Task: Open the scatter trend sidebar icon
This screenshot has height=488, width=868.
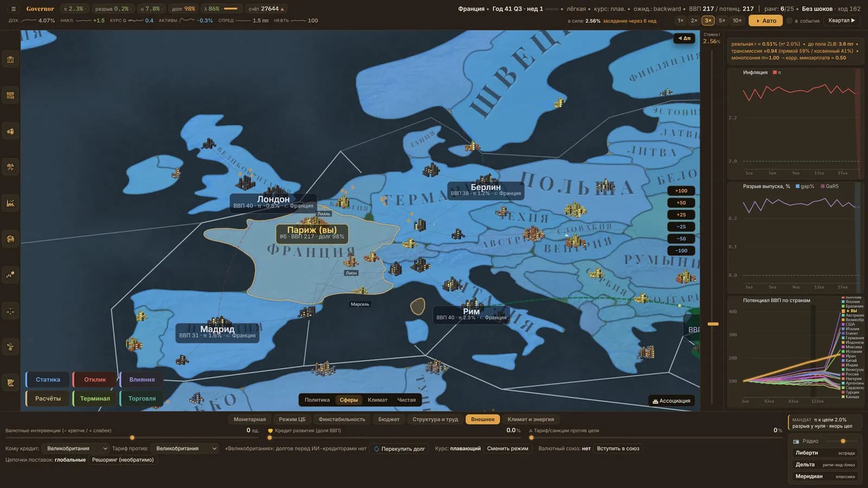Action: click(x=10, y=275)
